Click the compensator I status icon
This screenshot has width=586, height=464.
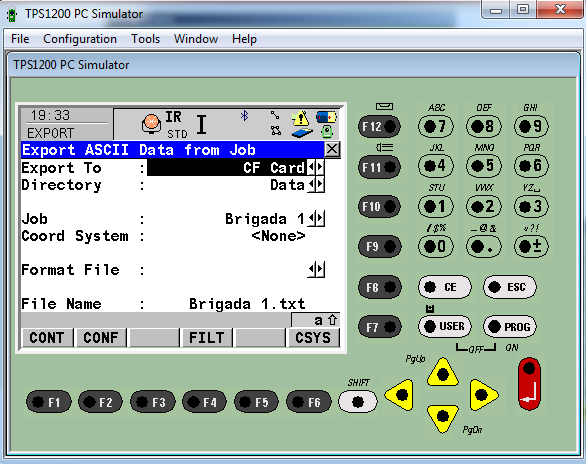click(201, 124)
